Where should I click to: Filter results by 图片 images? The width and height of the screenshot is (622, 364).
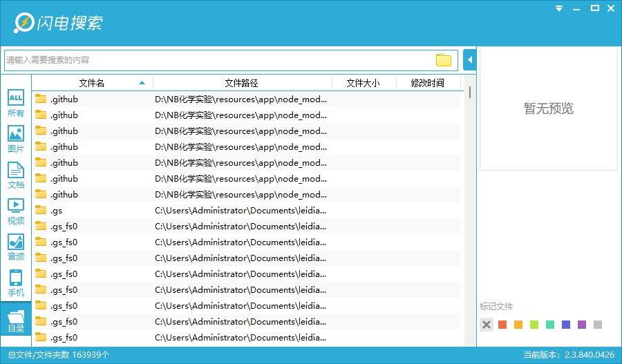16,140
